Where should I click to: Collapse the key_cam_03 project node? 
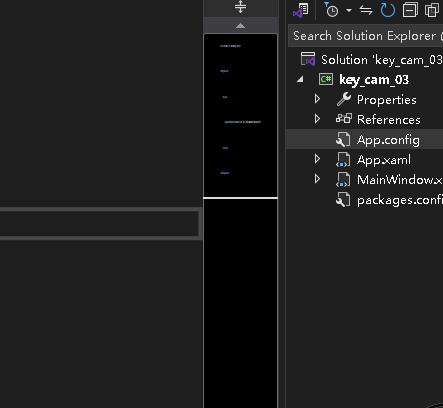point(300,79)
